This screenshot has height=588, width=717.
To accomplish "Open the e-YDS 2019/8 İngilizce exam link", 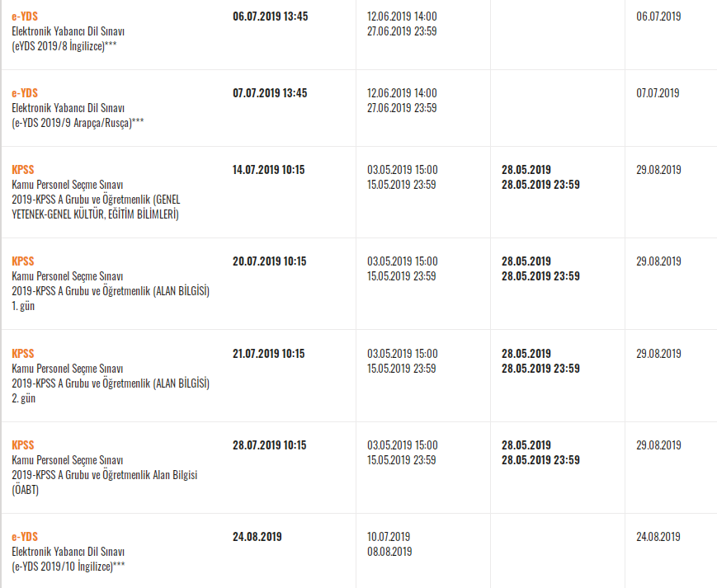I will point(25,16).
